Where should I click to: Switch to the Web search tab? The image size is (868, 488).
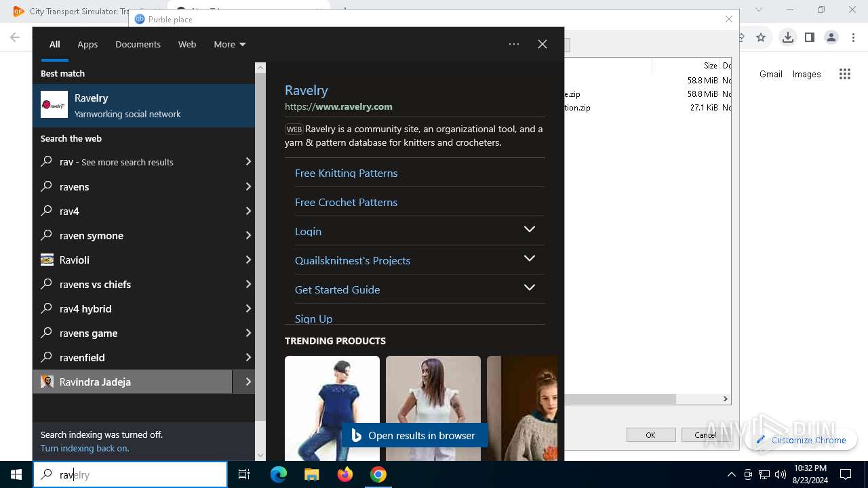(x=187, y=44)
